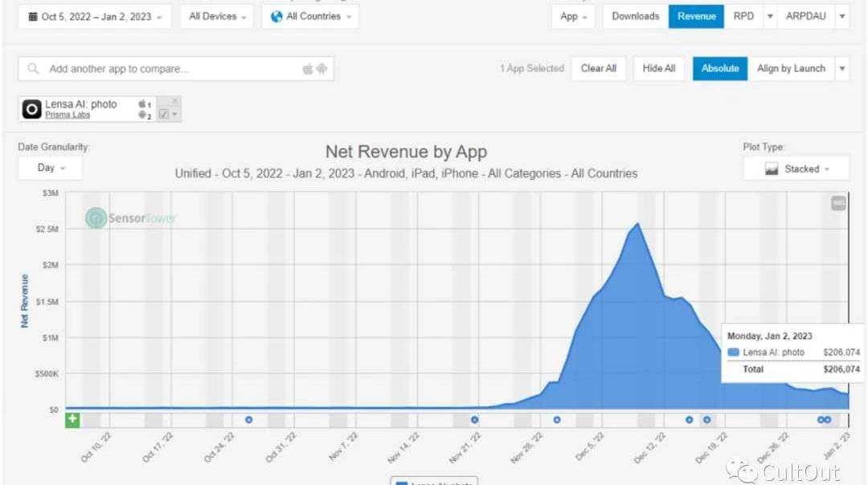This screenshot has width=868, height=485.
Task: Click the Lensa AI app icon
Action: 32,109
